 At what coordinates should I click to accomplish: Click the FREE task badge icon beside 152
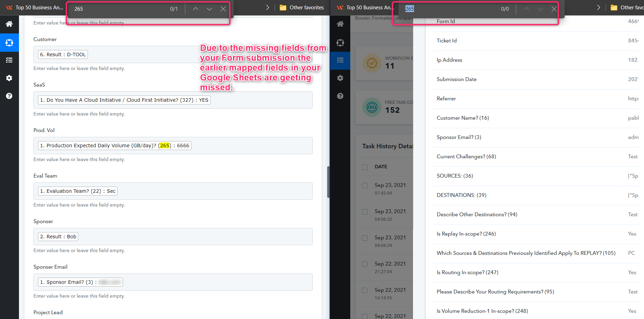(372, 107)
